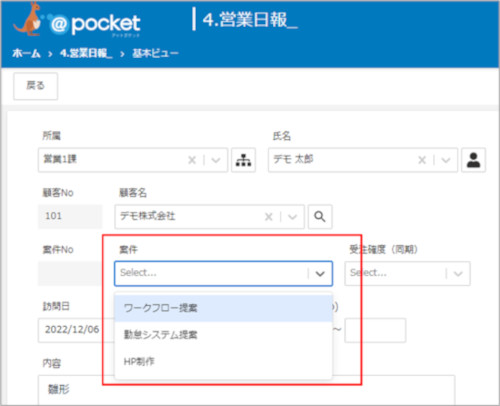Viewport: 500px width, 406px height.
Task: Open the 受注確度 (同期) dropdown
Action: 407,274
